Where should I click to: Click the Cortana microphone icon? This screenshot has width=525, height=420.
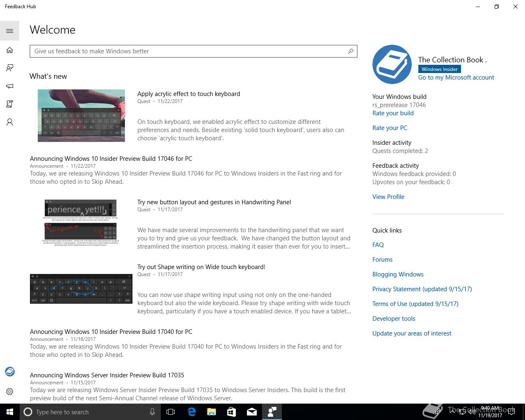click(152, 412)
